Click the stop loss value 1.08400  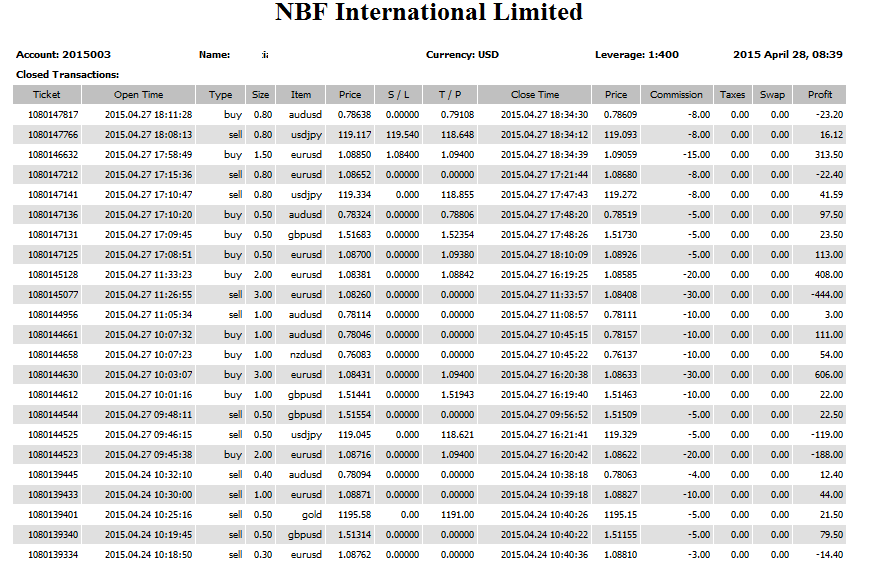(402, 154)
